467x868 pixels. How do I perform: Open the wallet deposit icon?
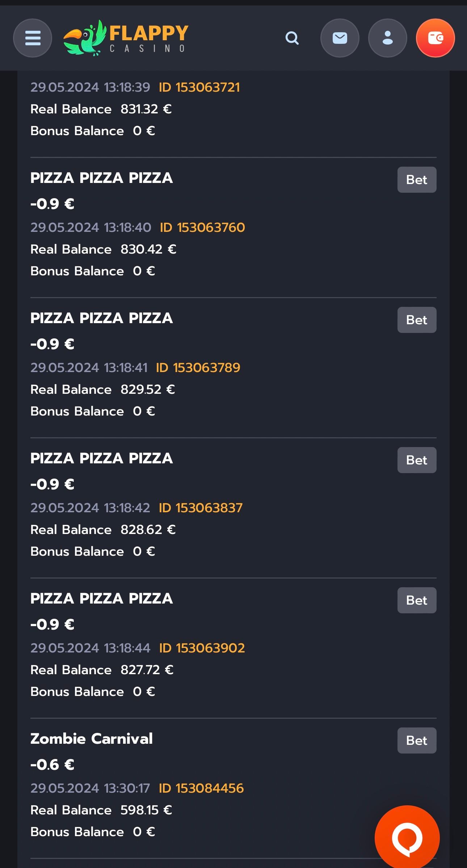tap(435, 38)
